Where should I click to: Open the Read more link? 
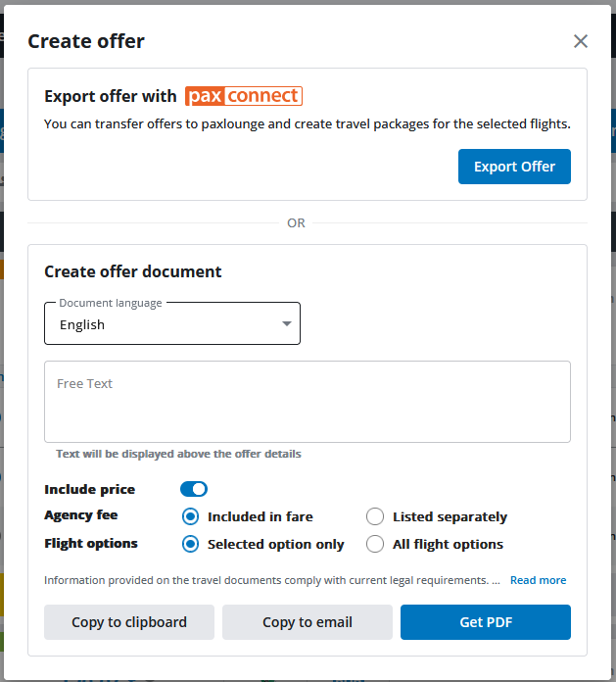pyautogui.click(x=538, y=580)
